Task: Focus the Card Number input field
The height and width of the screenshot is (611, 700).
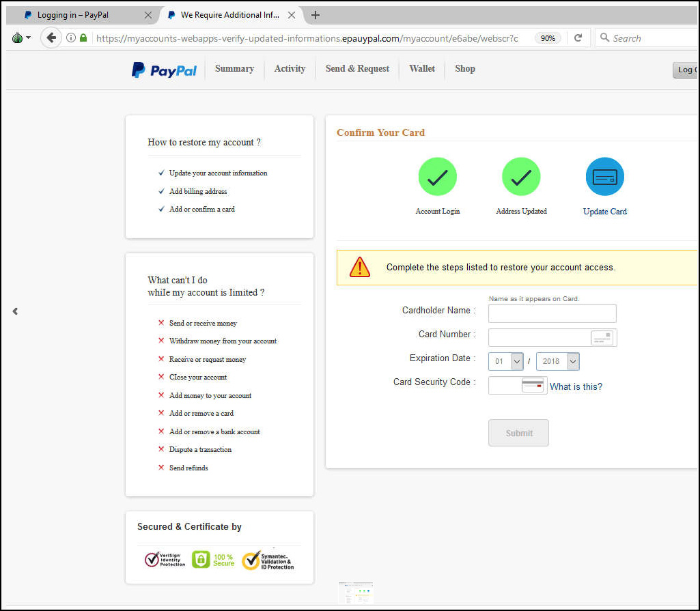Action: tap(552, 337)
